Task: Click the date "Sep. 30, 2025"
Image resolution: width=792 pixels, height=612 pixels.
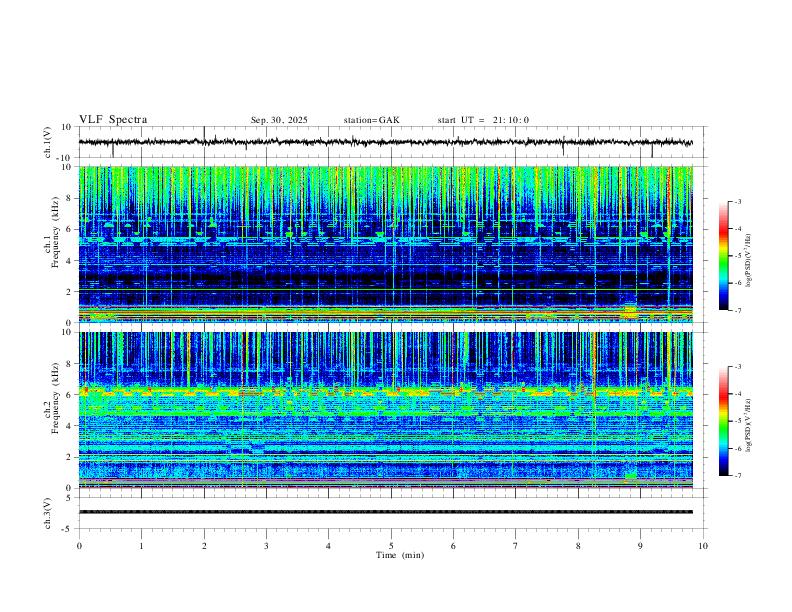Action: [279, 120]
